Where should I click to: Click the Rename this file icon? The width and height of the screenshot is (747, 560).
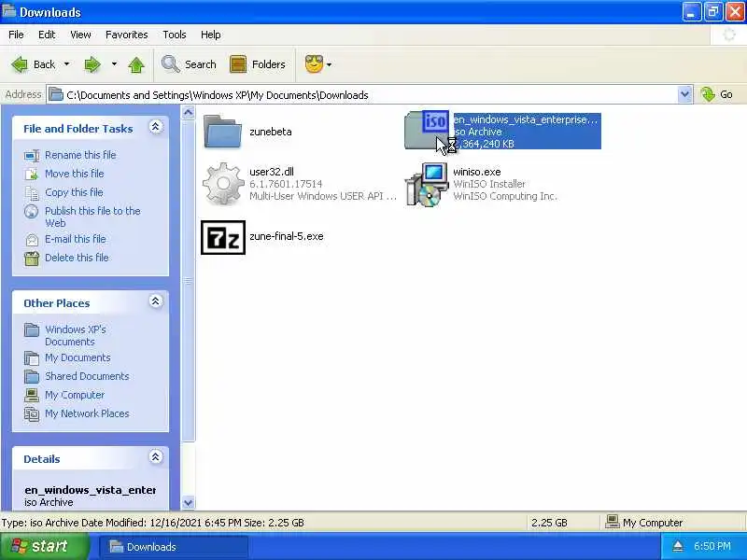click(32, 155)
